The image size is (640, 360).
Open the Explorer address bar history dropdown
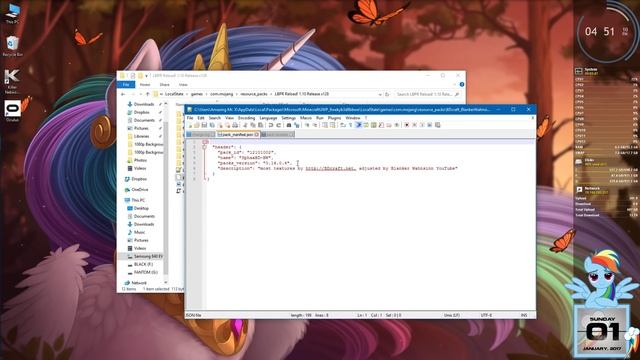[x=380, y=94]
